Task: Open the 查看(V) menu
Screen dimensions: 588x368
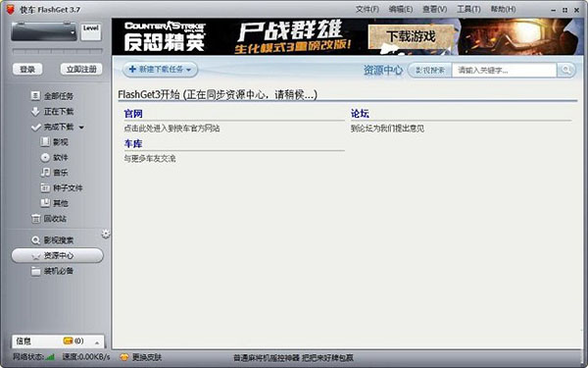Action: pyautogui.click(x=434, y=9)
